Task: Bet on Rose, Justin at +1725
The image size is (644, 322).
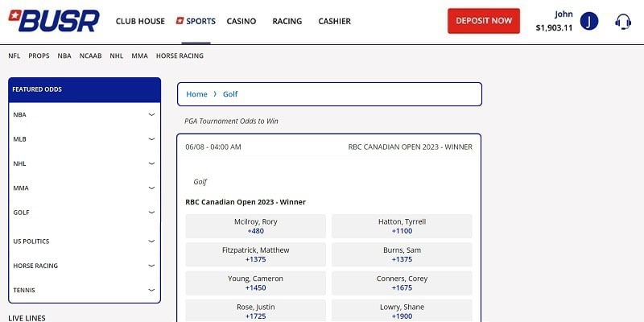Action: 255,311
